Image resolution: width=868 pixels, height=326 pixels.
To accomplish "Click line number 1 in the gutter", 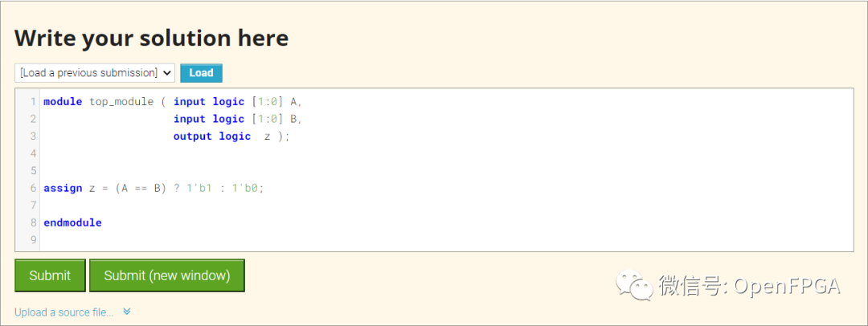I will pyautogui.click(x=33, y=102).
